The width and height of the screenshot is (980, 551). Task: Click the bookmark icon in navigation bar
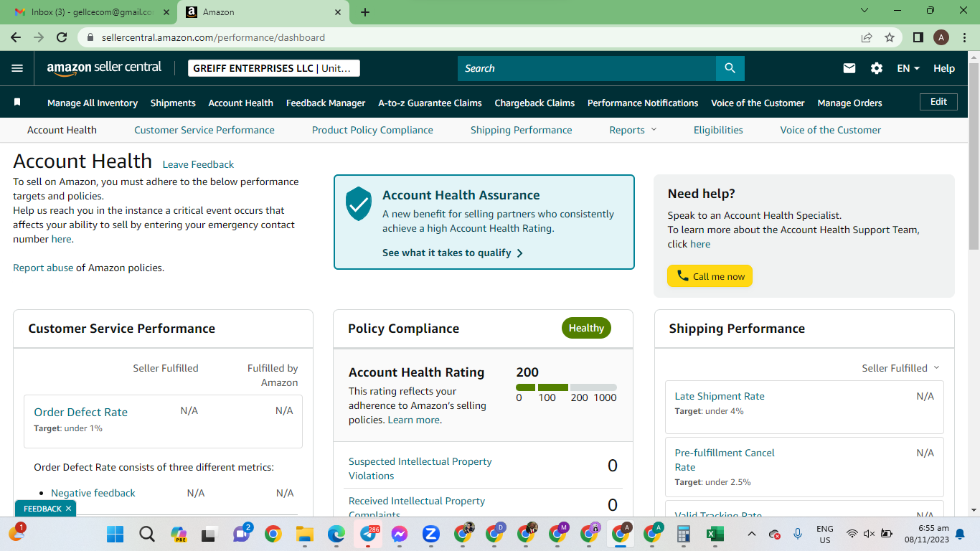(x=17, y=103)
